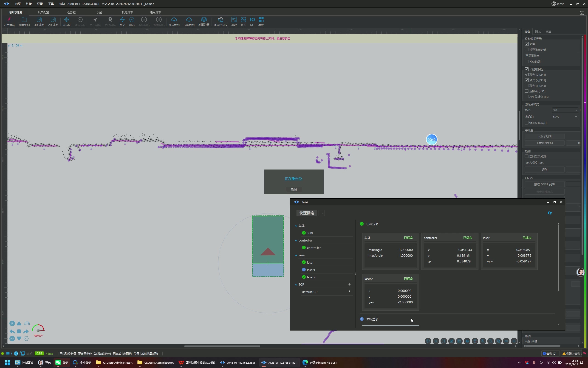Click the forward up-arrow in manual control
The width and height of the screenshot is (588, 368).
tap(19, 323)
